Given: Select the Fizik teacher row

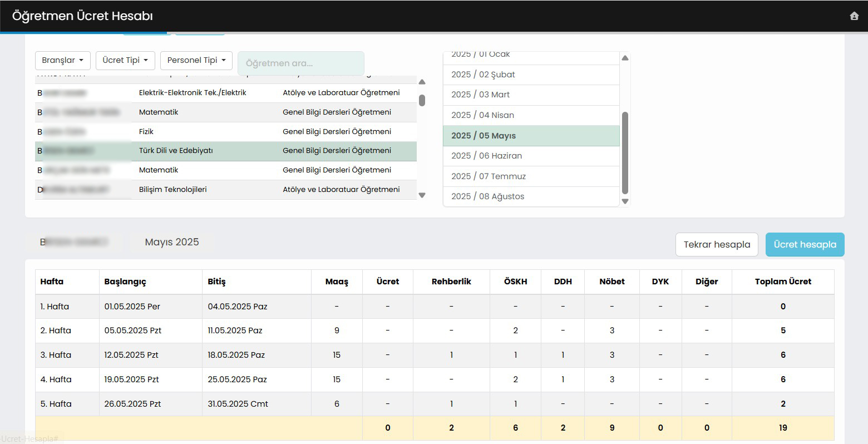Looking at the screenshot, I should pos(226,132).
